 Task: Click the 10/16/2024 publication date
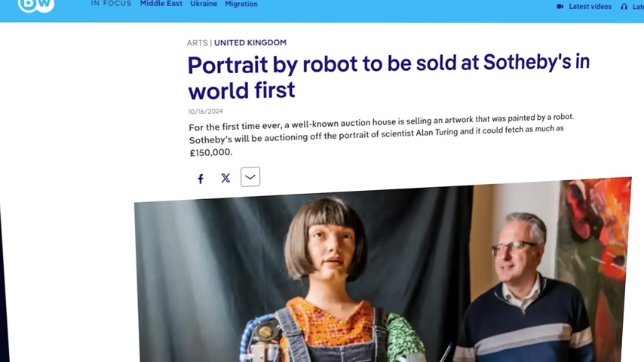[205, 112]
